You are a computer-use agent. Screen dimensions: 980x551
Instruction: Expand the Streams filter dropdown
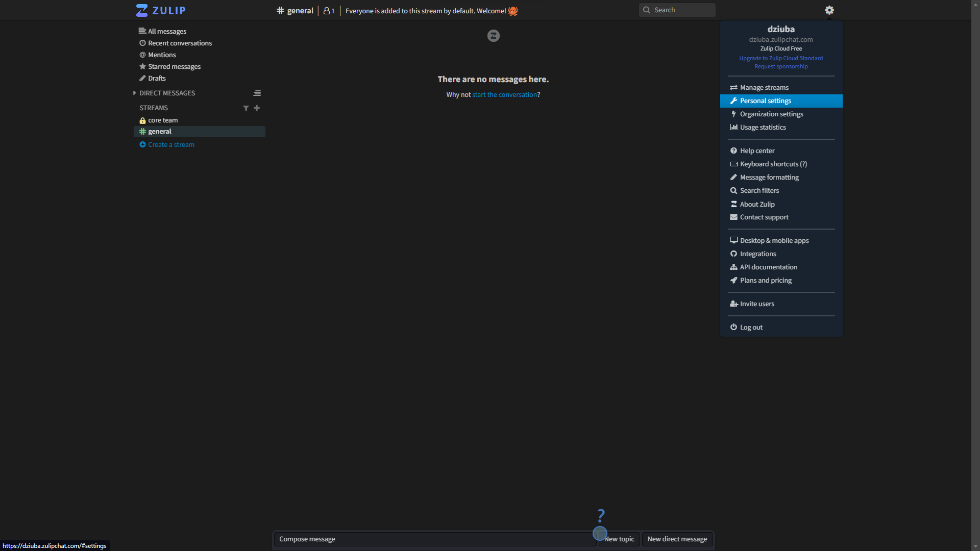[246, 107]
